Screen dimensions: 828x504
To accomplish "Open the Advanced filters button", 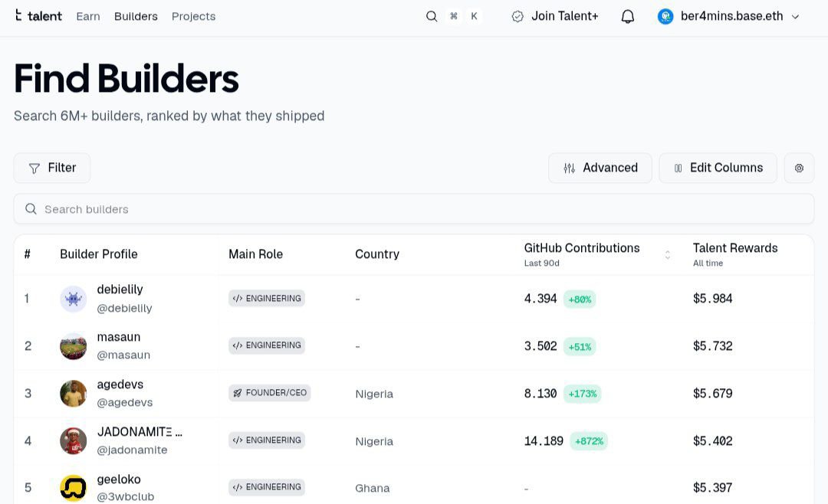I will (x=600, y=168).
